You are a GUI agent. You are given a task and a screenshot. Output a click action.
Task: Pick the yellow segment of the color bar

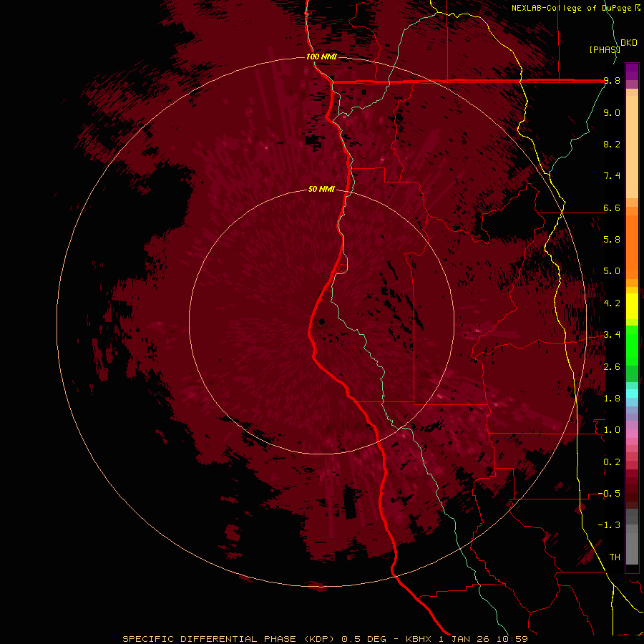point(632,306)
